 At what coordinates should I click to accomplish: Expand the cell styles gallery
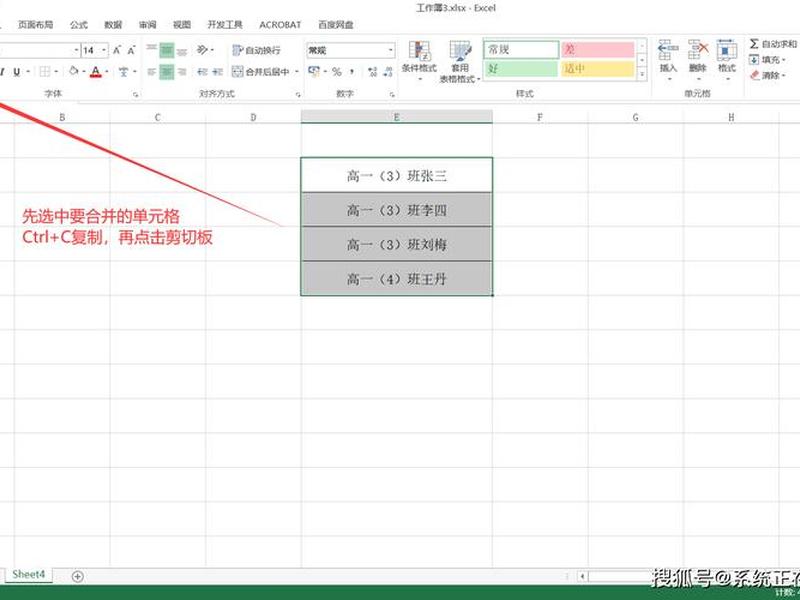coord(642,74)
